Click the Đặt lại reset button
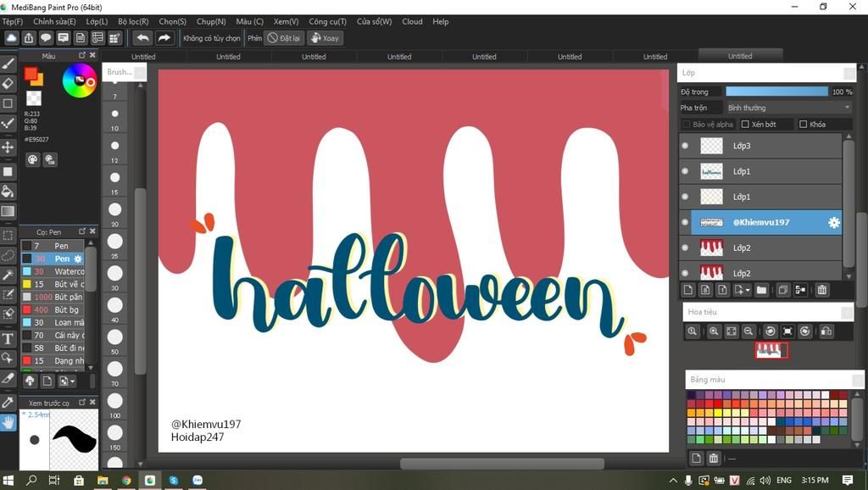The image size is (868, 490). [284, 37]
